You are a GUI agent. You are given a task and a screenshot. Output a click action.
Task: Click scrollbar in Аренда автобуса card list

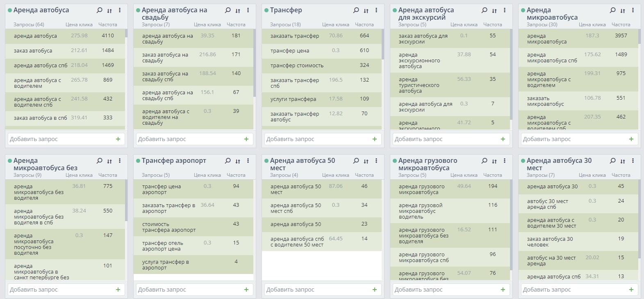(x=126, y=34)
